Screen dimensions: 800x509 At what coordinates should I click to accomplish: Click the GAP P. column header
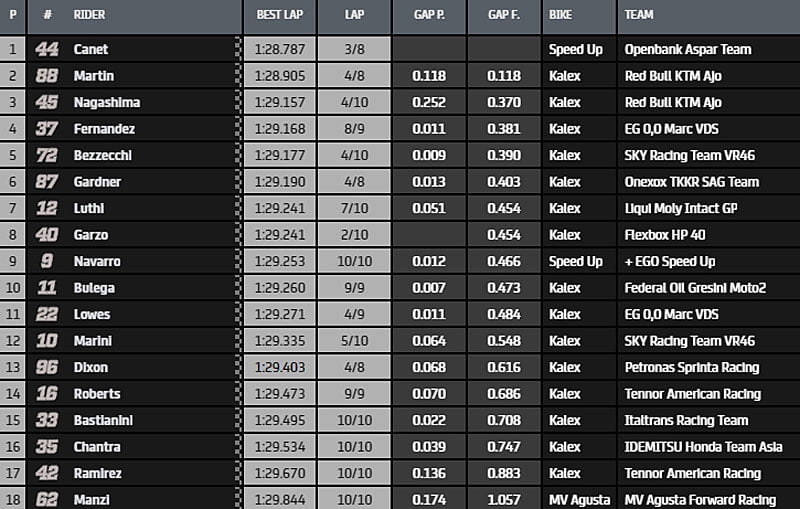pyautogui.click(x=429, y=16)
